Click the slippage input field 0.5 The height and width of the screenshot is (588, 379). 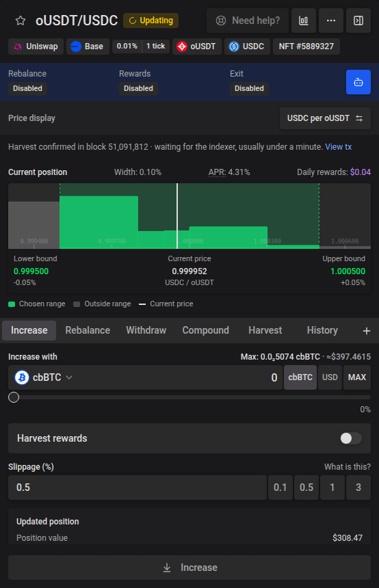(x=138, y=487)
